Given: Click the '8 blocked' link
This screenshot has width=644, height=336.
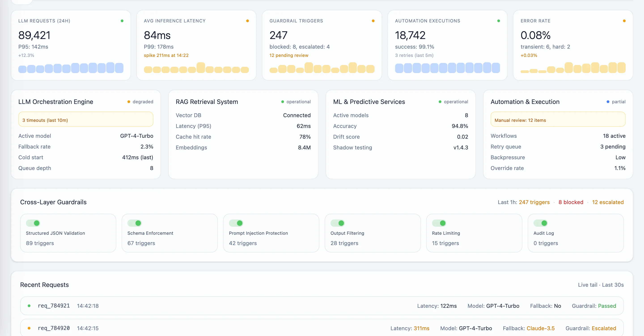Looking at the screenshot, I should (x=571, y=202).
